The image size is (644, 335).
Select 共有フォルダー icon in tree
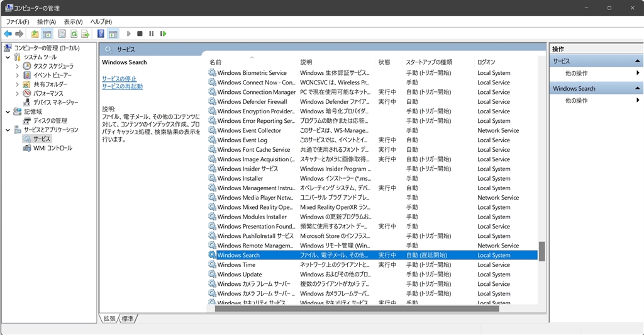pyautogui.click(x=27, y=84)
